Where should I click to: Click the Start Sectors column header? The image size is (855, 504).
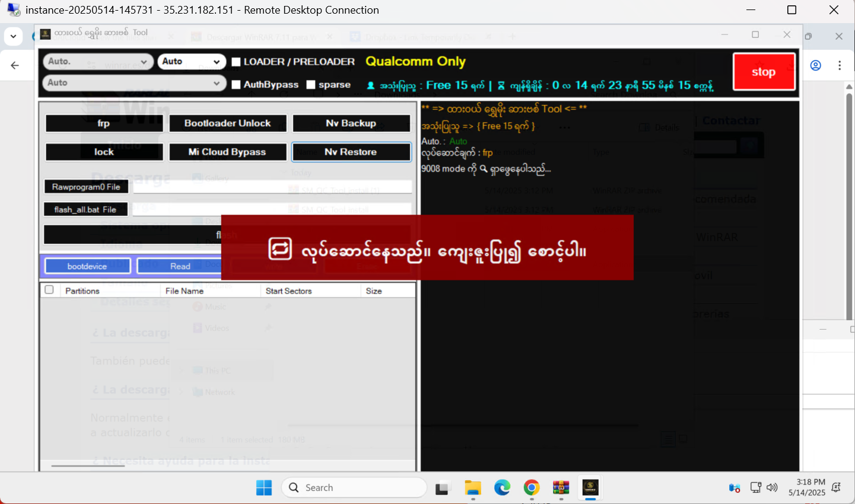(311, 291)
